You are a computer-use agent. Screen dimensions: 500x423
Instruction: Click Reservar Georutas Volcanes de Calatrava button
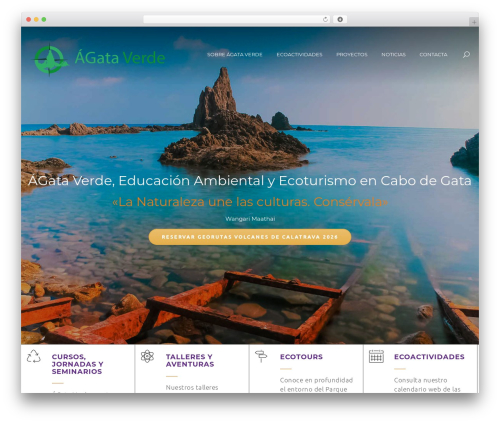[x=250, y=237]
